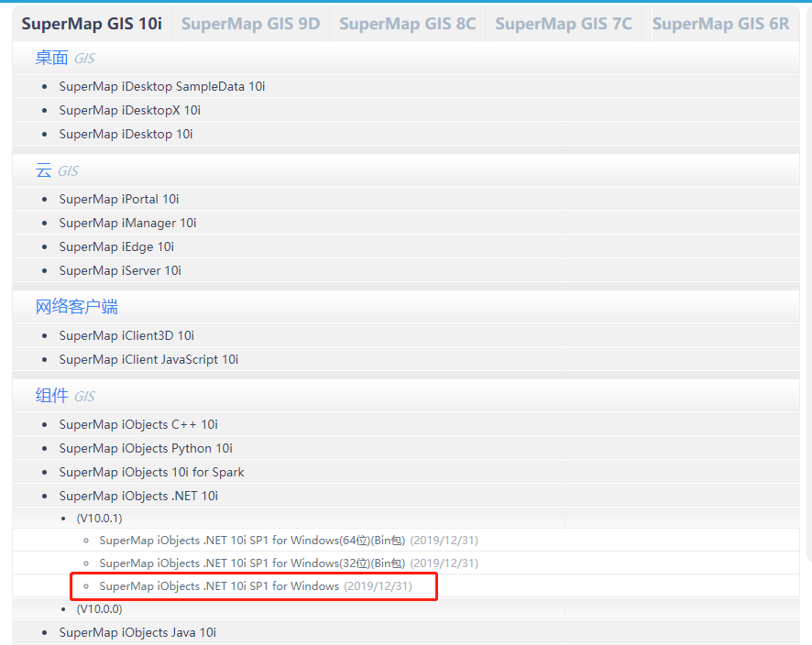Viewport: 812px width, 645px height.
Task: Download SuperMap iObjects .NET 10i SP1 for Windows(64位)(Bin包)
Action: coord(252,541)
